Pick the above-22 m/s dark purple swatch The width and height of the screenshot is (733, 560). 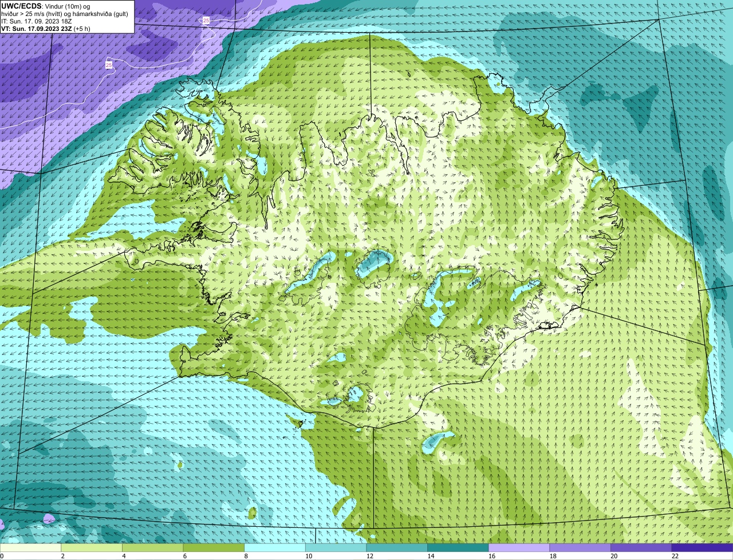coord(703,547)
